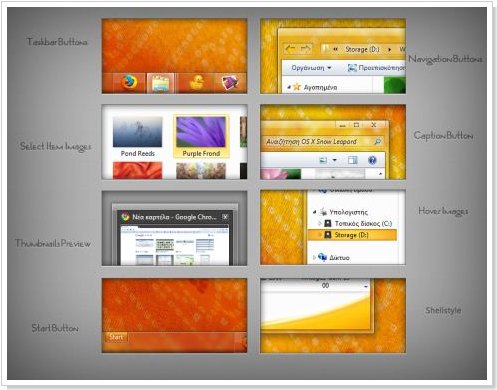Open the view options dropdown arrow

tap(334, 160)
